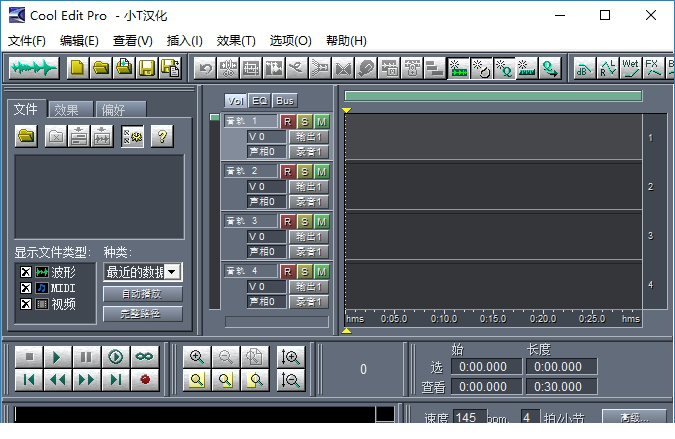Screen dimensions: 675x439
Task: Click the Fast forward button
Action: tap(86, 380)
